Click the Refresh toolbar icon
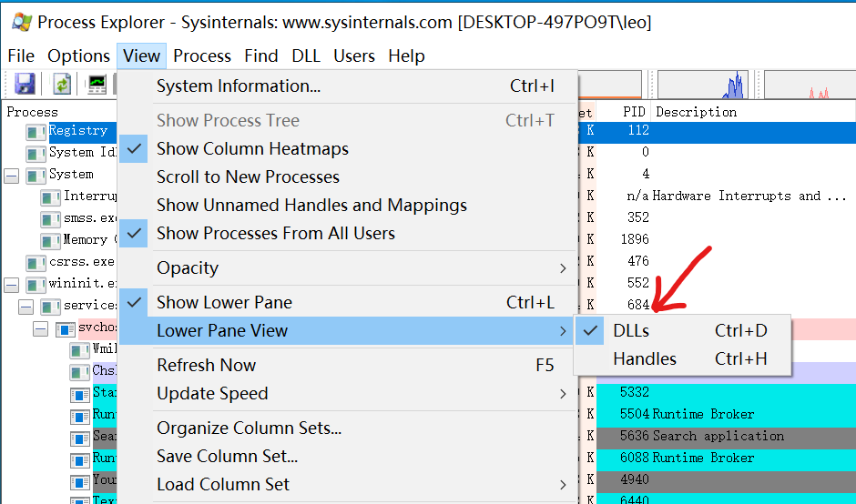The height and width of the screenshot is (504, 856). point(62,84)
